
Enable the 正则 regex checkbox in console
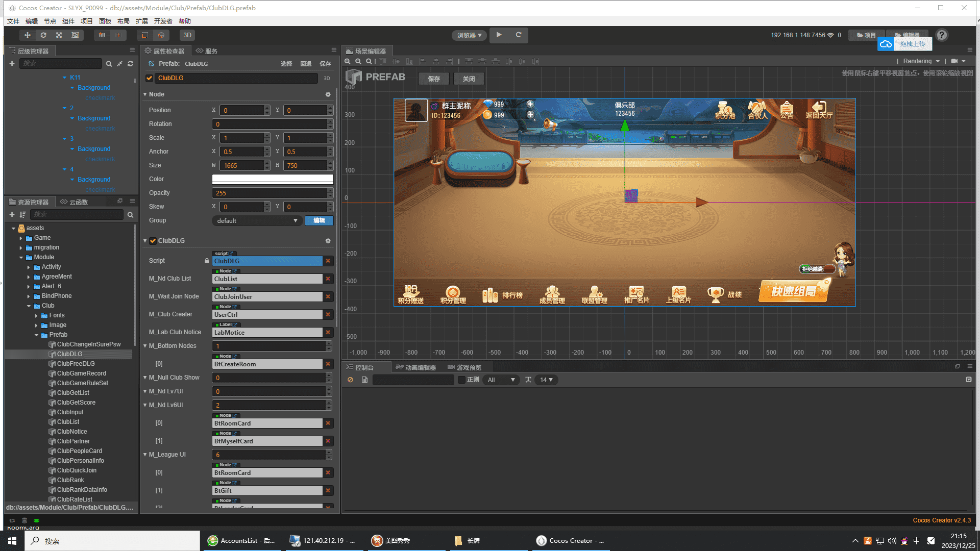pos(461,380)
